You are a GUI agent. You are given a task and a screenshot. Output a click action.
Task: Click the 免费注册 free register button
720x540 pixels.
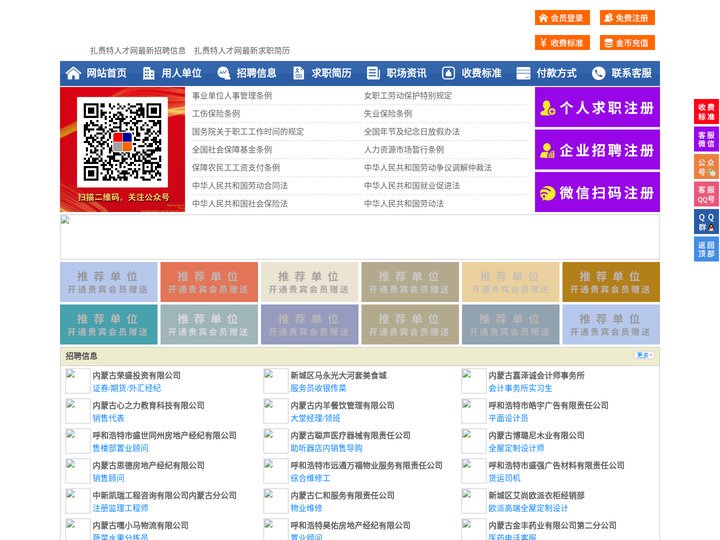point(627,18)
